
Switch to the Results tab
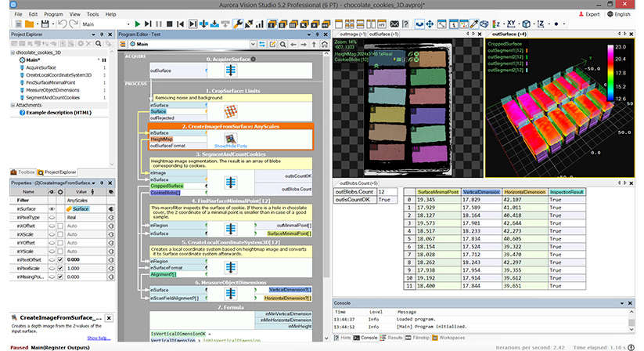(x=391, y=338)
